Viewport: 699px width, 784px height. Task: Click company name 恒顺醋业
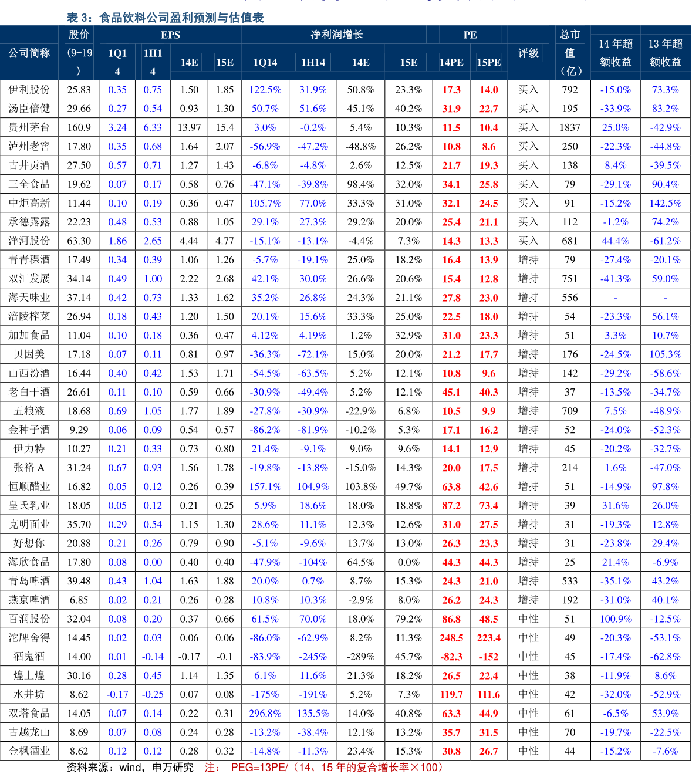29,486
